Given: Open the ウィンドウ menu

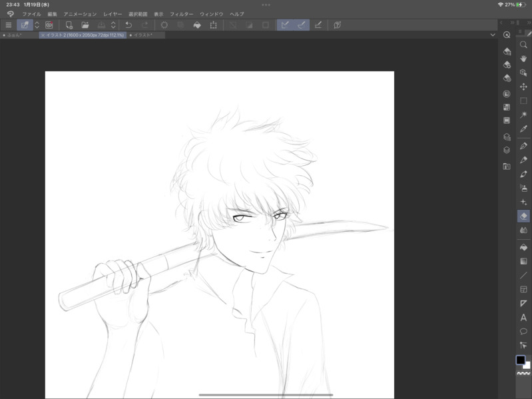Looking at the screenshot, I should point(211,14).
